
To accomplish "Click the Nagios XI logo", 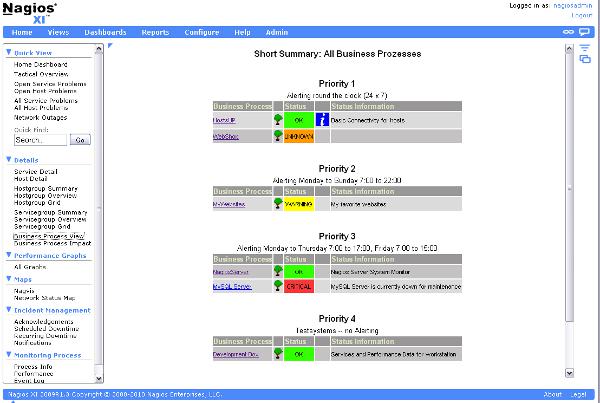I will 30,13.
